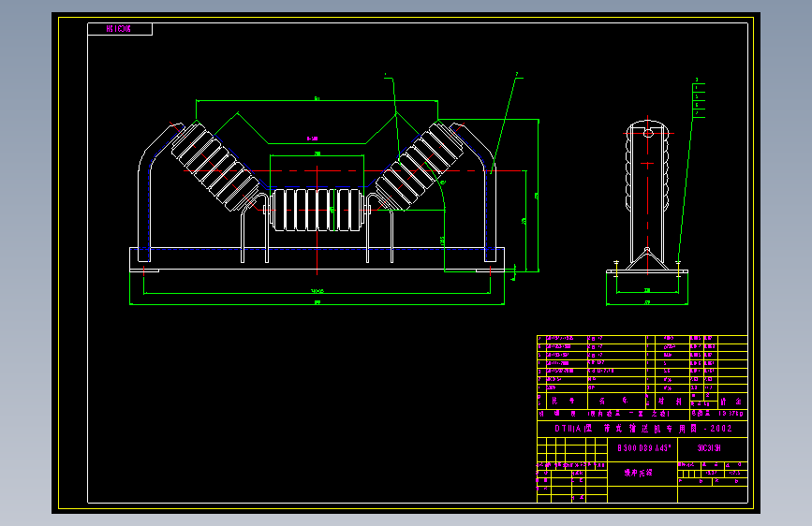Select the text 'B500 D89 λ45°' in title block
This screenshot has height=526, width=812.
click(x=643, y=448)
